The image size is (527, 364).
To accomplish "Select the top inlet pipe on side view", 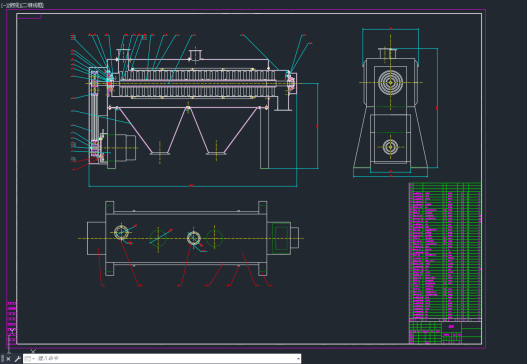I will click(x=388, y=53).
